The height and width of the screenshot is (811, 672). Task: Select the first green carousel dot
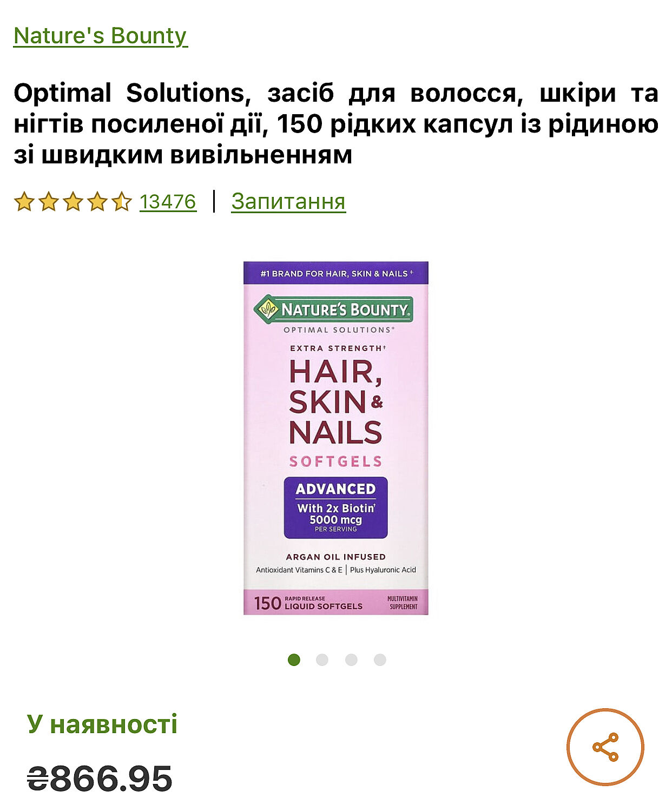coord(294,660)
